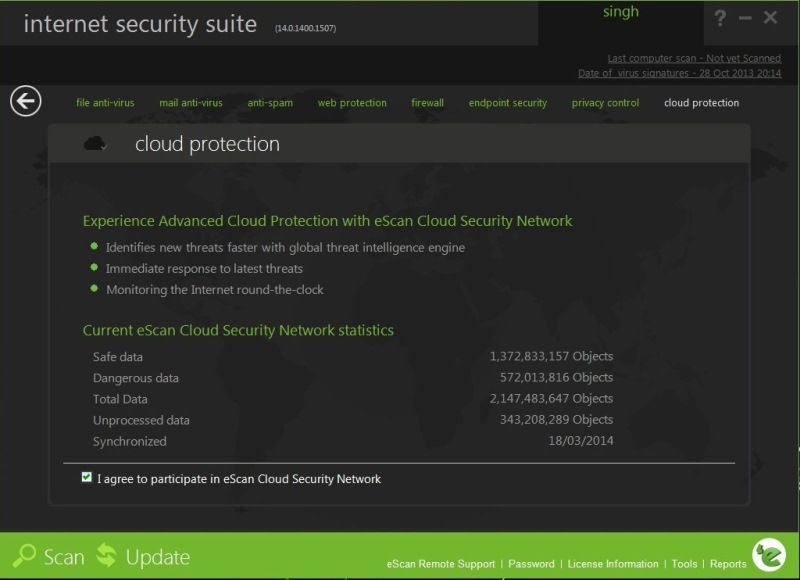Click the 18/03/2014 synchronized date
The image size is (800, 580).
[581, 440]
